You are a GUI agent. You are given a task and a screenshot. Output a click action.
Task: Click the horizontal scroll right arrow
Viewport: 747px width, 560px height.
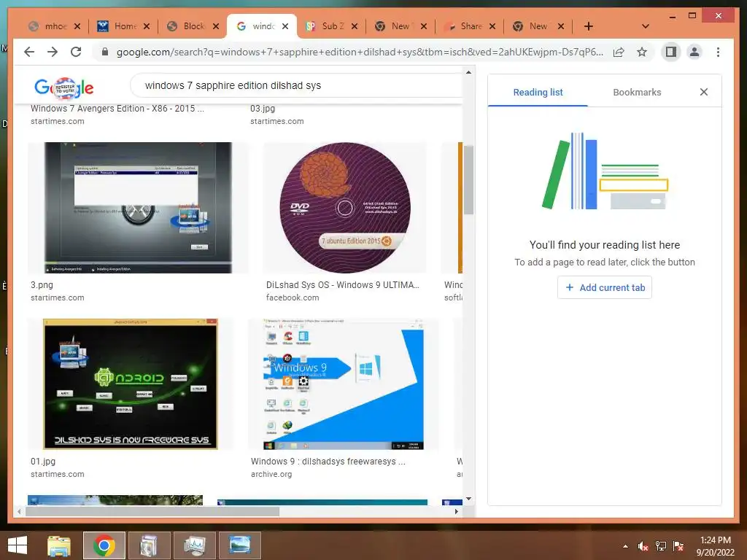457,511
